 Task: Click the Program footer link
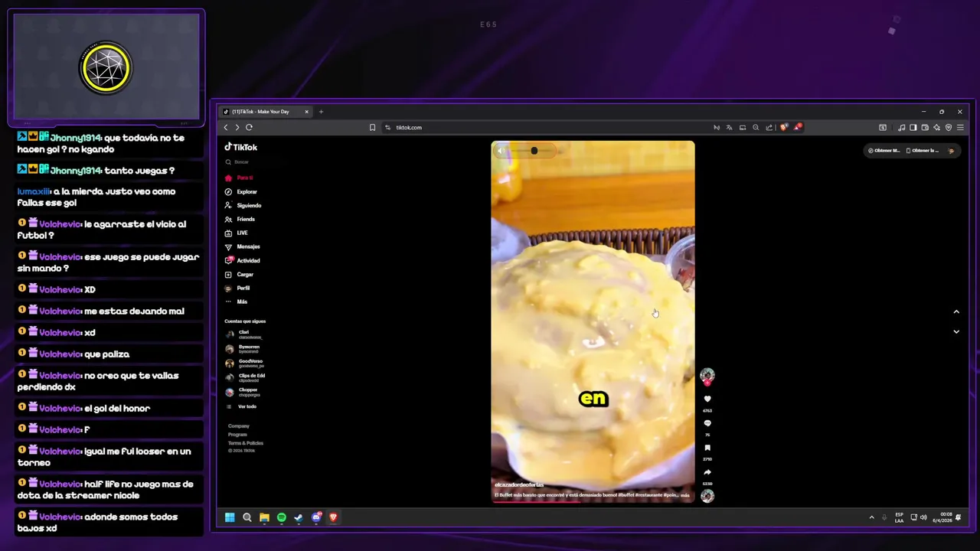click(x=237, y=435)
